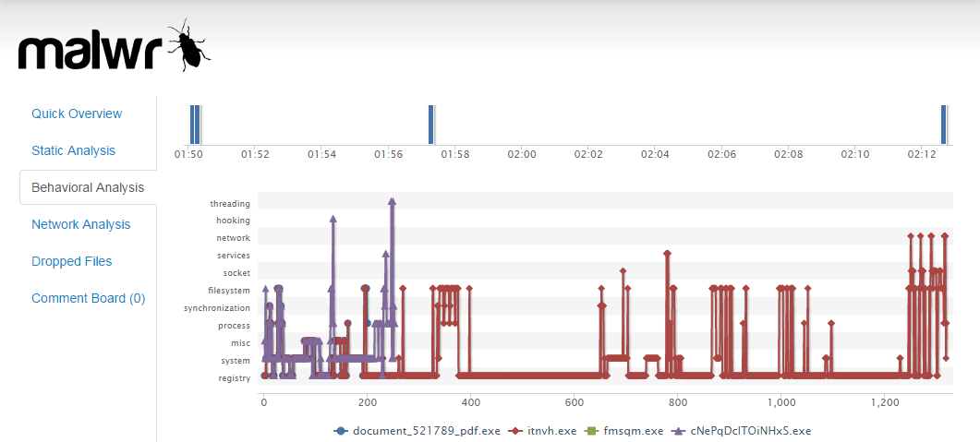Click the 'hooking' axis label
The width and height of the screenshot is (980, 442).
click(x=233, y=221)
